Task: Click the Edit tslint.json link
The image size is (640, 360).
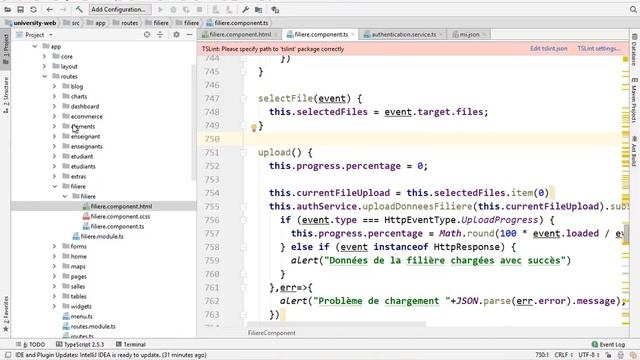Action: tap(549, 49)
